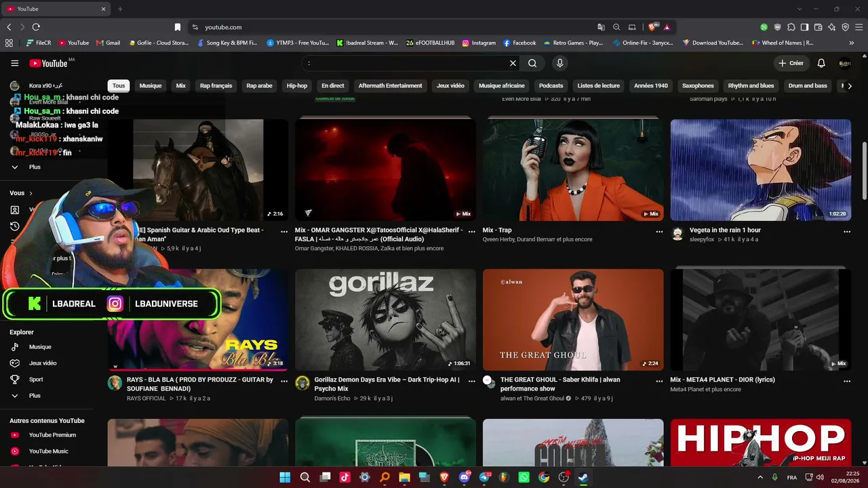The width and height of the screenshot is (868, 488).
Task: Select the Hip-hop filter chip
Action: click(x=297, y=86)
